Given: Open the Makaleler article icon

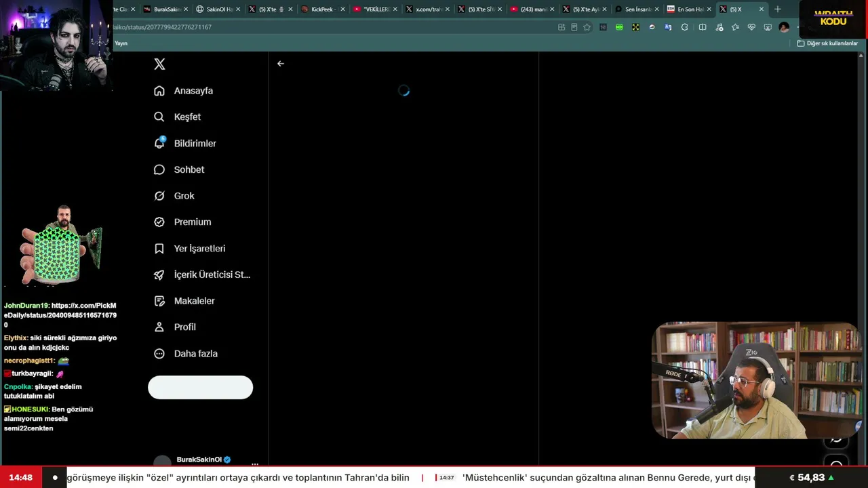Looking at the screenshot, I should coord(159,301).
